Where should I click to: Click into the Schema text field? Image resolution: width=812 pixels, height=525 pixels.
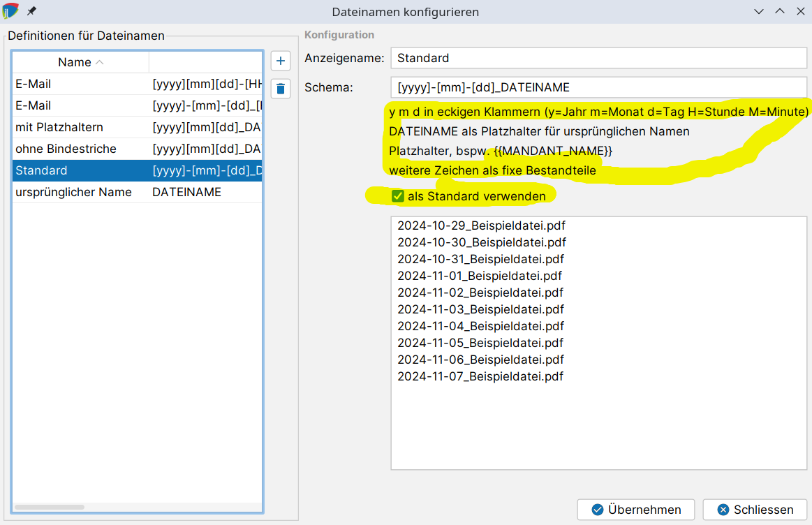click(x=598, y=87)
